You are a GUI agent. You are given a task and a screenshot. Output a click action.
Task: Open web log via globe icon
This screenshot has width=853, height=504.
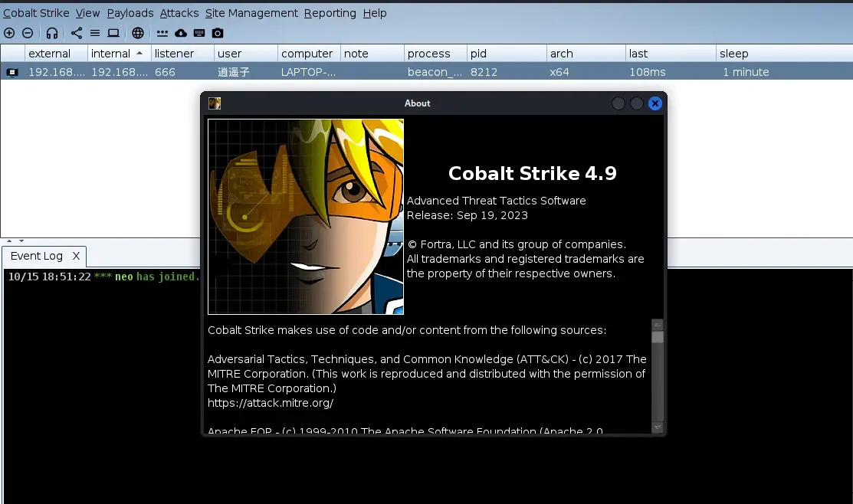pos(138,33)
